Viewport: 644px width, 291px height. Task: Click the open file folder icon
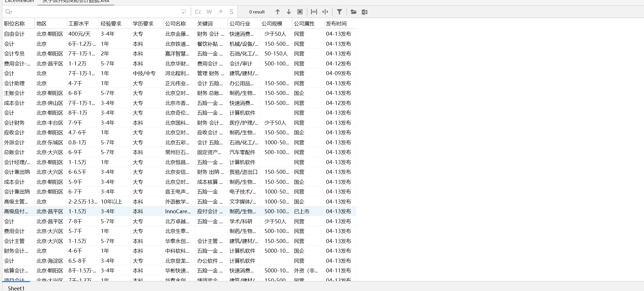pyautogui.click(x=353, y=12)
